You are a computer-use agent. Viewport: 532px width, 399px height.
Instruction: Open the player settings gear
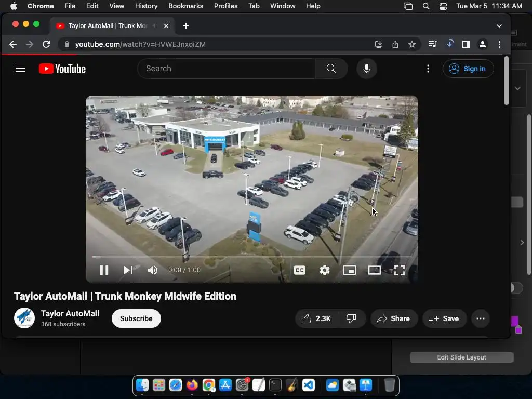(x=325, y=270)
